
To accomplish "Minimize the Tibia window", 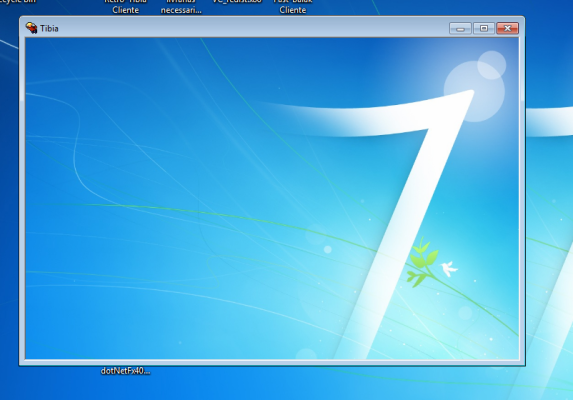I will point(460,28).
